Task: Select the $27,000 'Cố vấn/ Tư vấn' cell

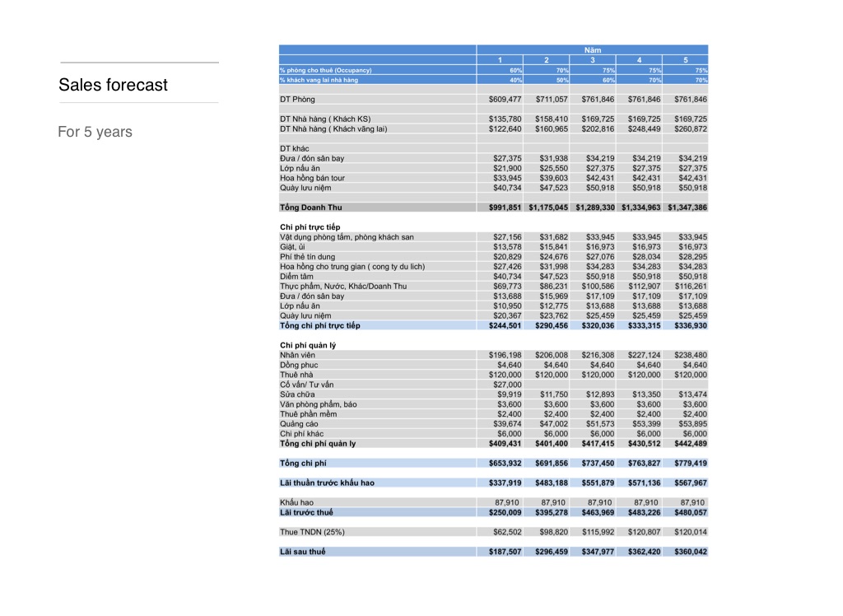Action: coord(506,385)
